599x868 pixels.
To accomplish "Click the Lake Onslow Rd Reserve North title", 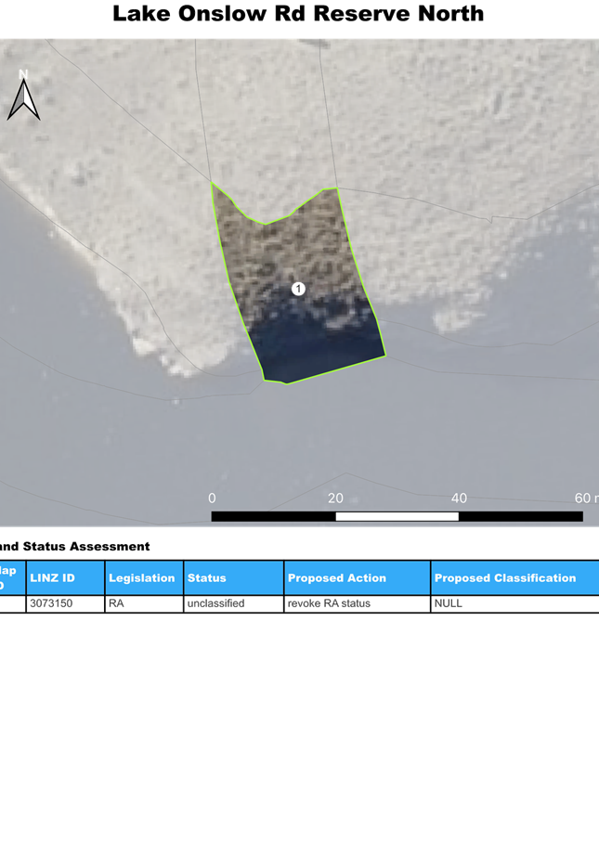I will 298,14.
